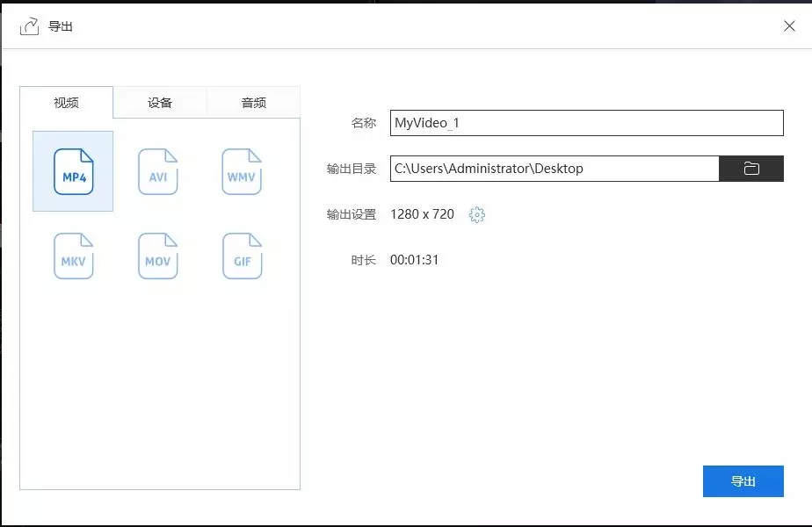Screen dimensions: 812x527
Task: Click the 输出目录 path field
Action: pyautogui.click(x=555, y=169)
